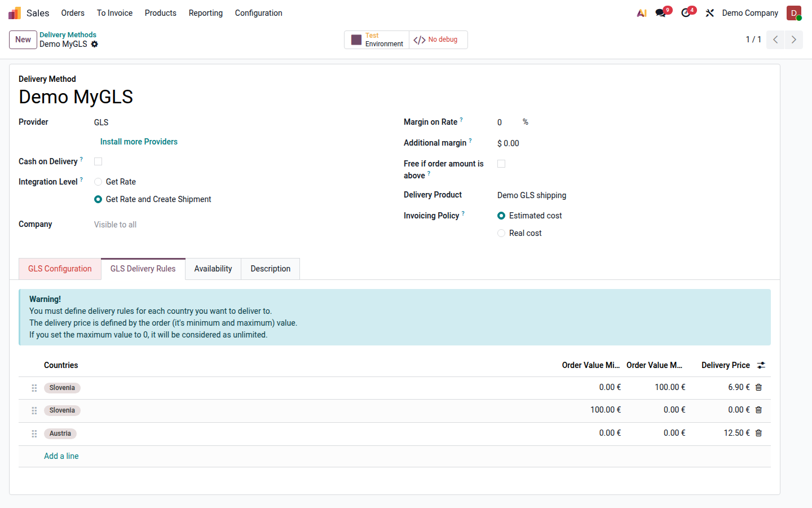
Task: Sort by Countries column header
Action: click(x=61, y=365)
